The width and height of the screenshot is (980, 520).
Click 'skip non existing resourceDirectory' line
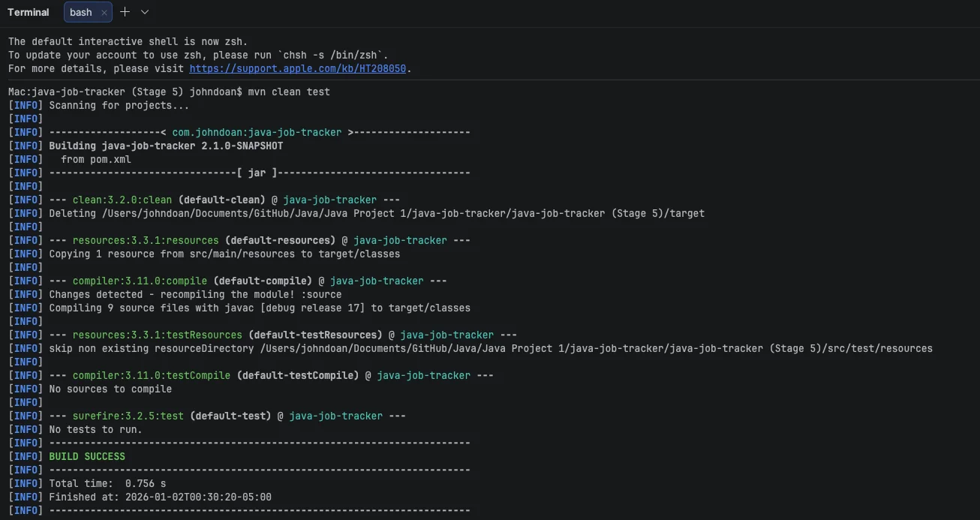click(491, 348)
